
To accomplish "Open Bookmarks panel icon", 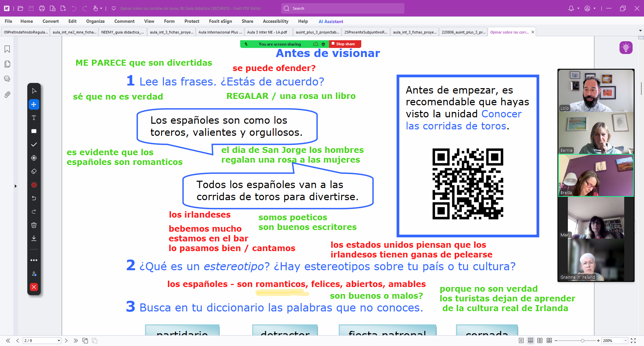I will (x=7, y=49).
